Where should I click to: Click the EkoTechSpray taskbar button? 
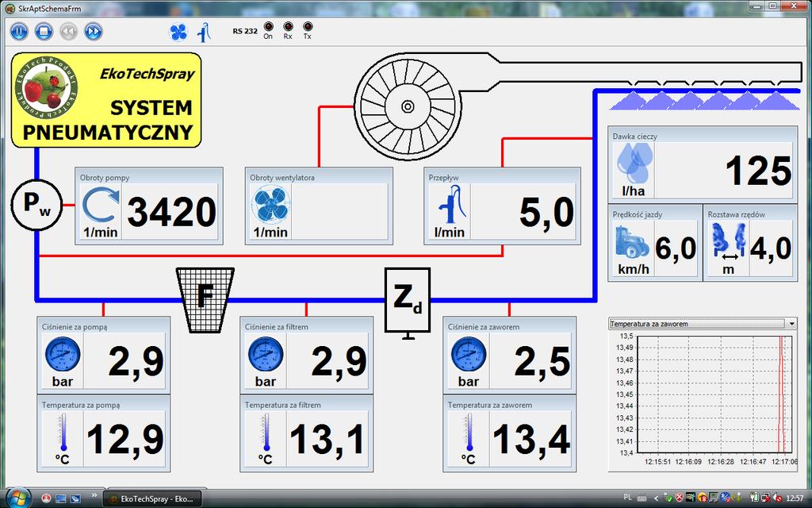point(151,498)
